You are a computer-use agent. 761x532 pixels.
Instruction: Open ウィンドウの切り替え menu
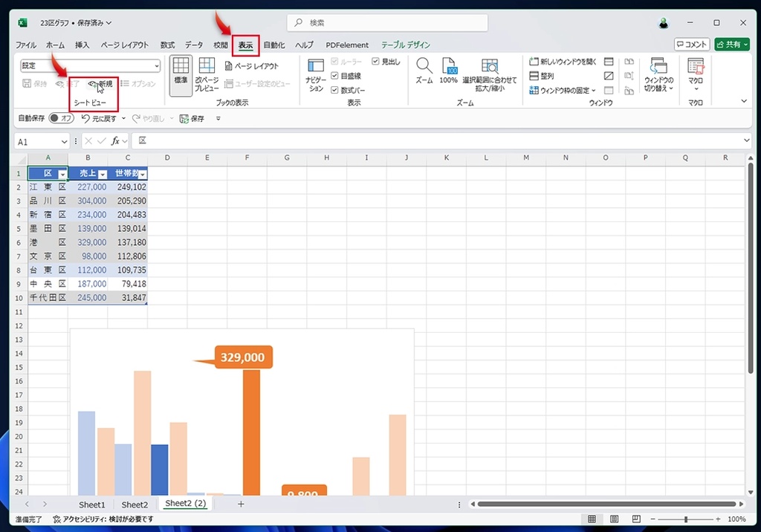click(x=658, y=75)
